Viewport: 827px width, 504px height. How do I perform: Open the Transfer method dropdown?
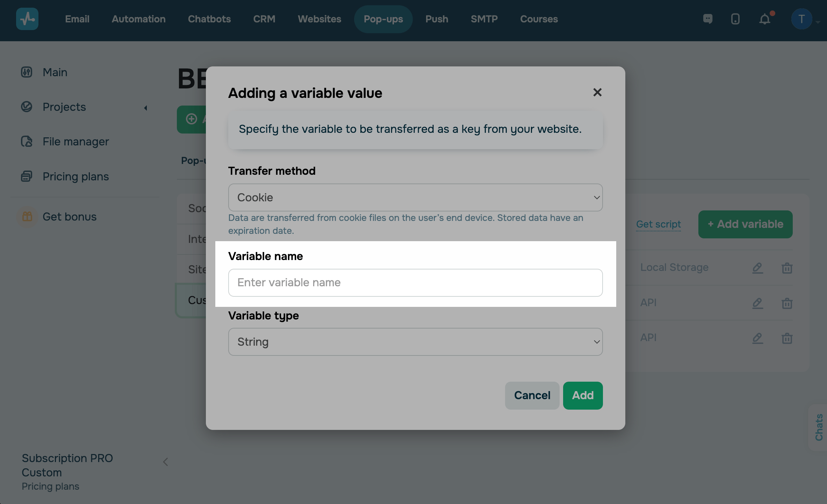415,197
